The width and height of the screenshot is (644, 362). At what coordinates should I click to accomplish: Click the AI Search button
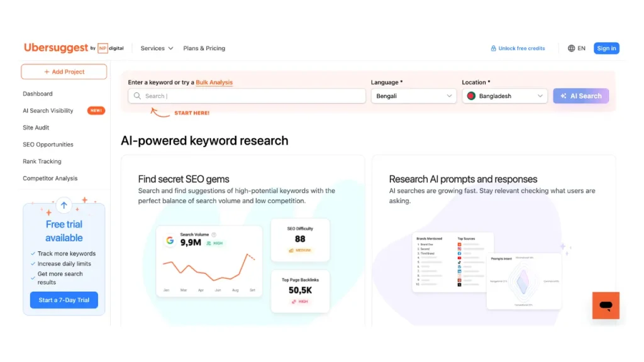[580, 96]
